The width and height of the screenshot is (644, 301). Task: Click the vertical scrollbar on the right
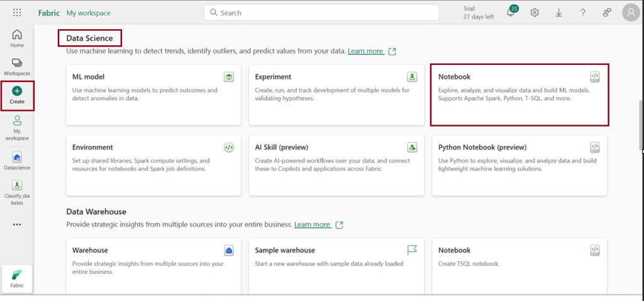tap(641, 125)
